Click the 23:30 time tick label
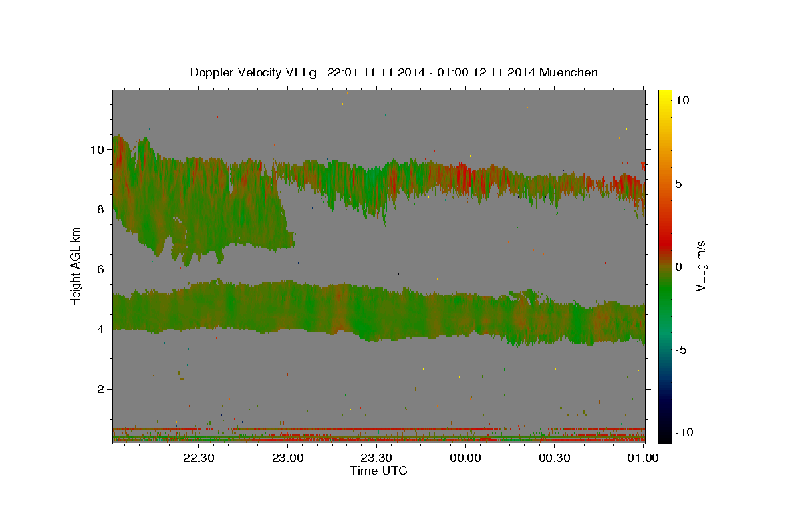798x532 pixels. (376, 458)
